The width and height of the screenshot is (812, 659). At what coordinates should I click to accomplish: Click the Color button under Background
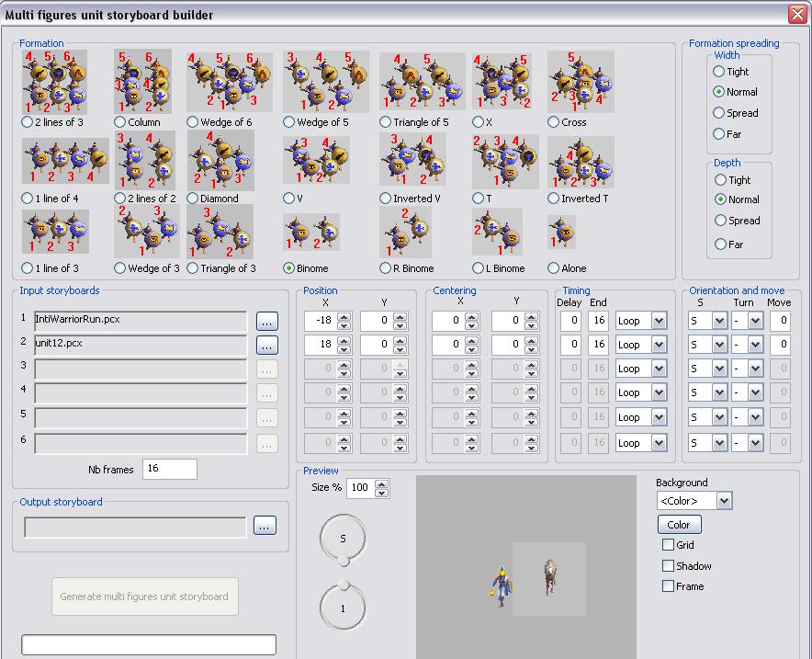pyautogui.click(x=679, y=524)
